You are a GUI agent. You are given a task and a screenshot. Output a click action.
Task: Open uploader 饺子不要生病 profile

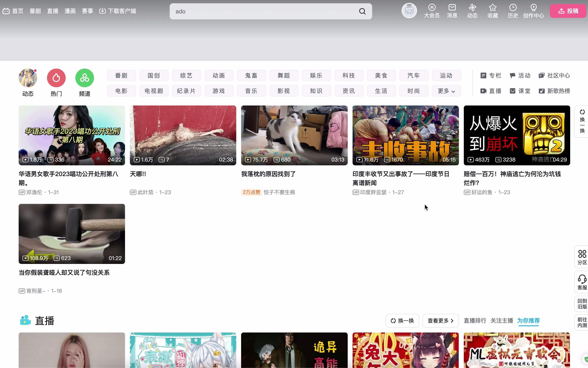[279, 192]
